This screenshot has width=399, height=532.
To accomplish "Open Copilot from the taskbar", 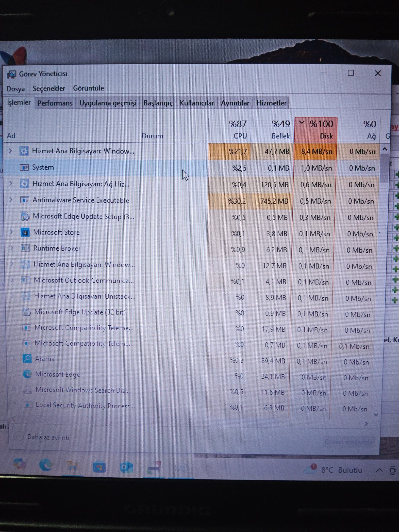I will (x=19, y=464).
